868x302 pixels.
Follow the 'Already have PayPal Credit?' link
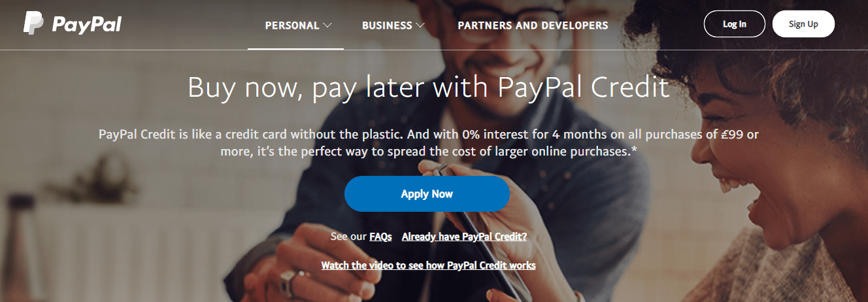[464, 237]
